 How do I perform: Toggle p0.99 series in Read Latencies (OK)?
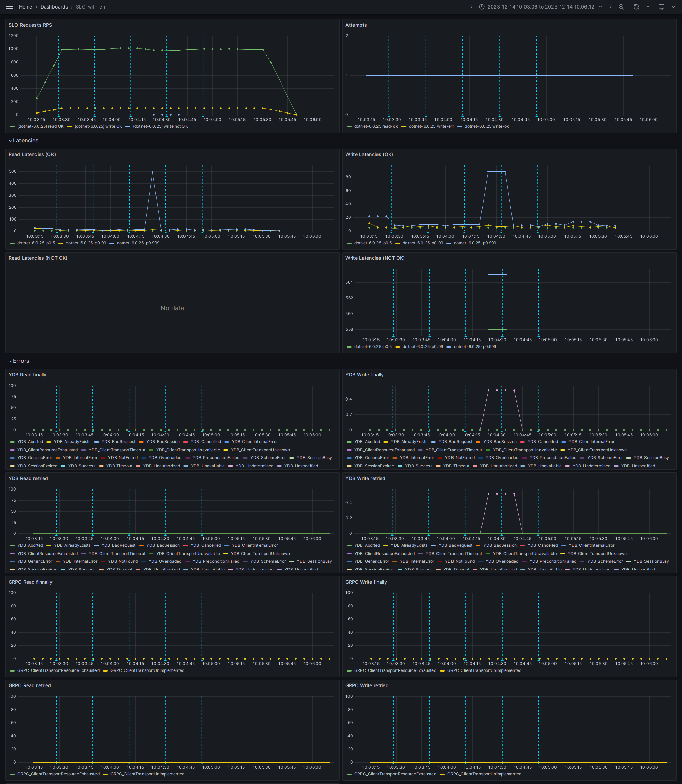[86, 243]
